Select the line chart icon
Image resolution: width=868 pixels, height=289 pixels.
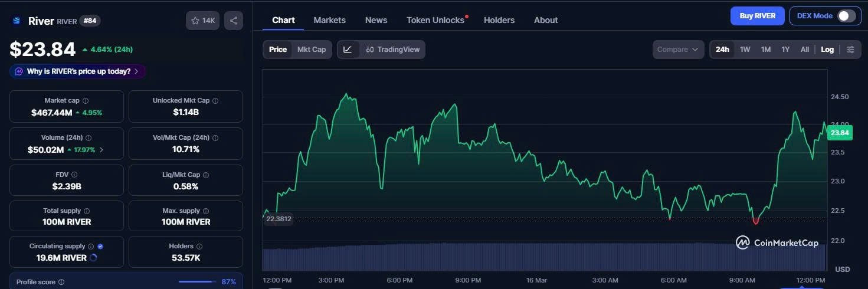348,50
